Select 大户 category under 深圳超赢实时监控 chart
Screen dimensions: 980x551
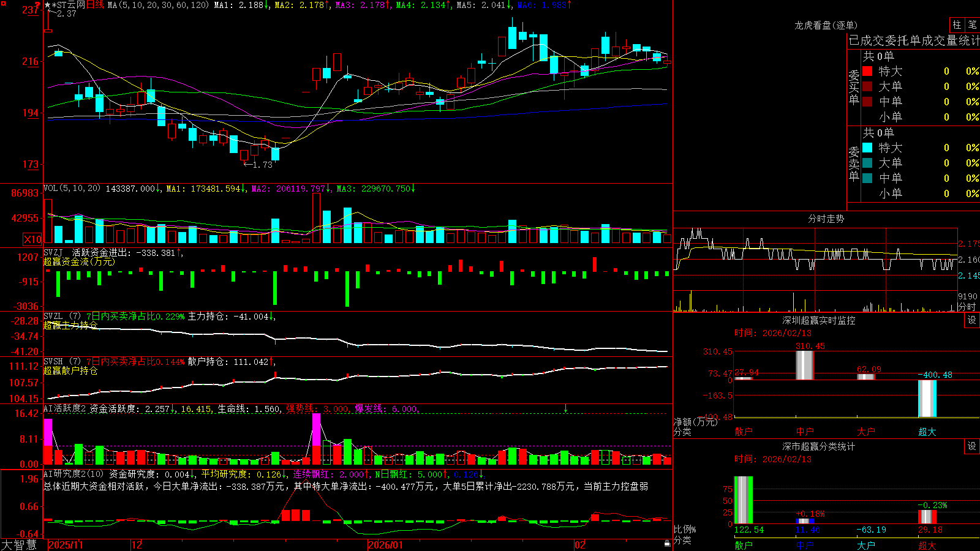pos(866,432)
